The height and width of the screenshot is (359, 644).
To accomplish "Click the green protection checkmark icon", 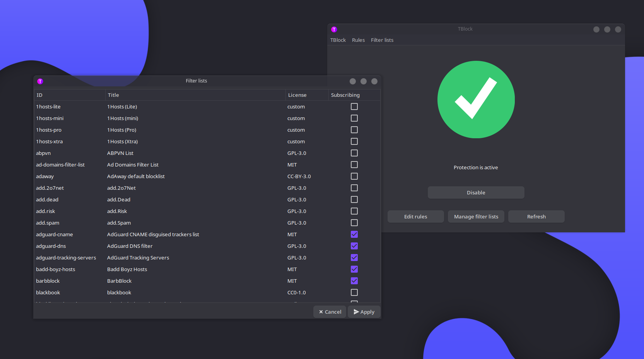I will (476, 100).
